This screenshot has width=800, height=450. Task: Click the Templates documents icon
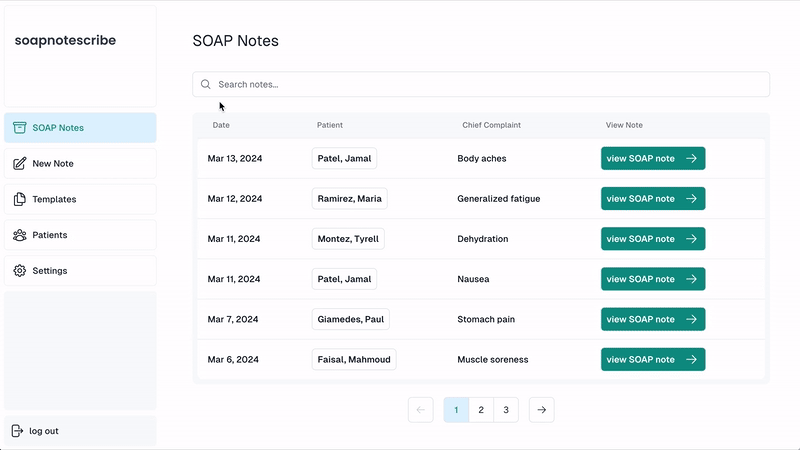19,199
